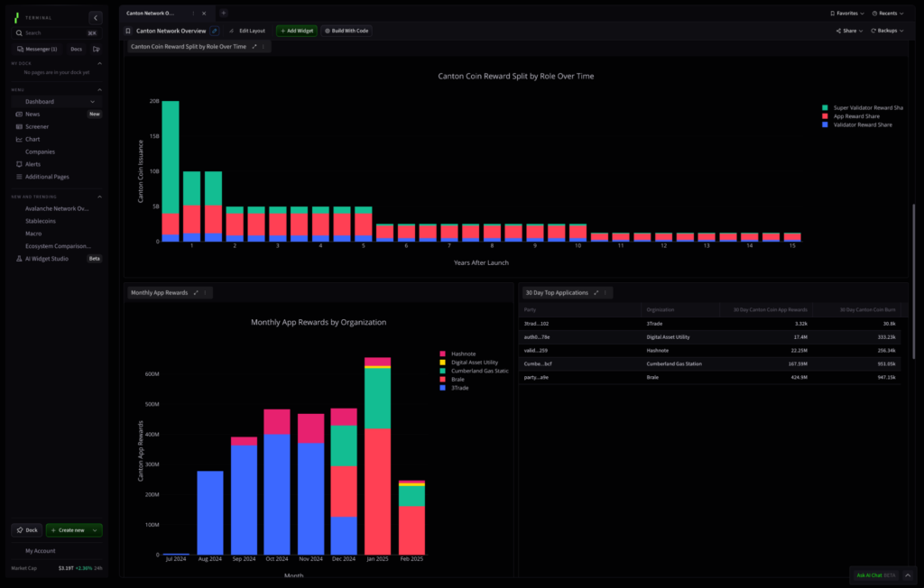Viewport: 924px width, 588px height.
Task: Open Screener from the sidebar menu
Action: click(x=37, y=126)
